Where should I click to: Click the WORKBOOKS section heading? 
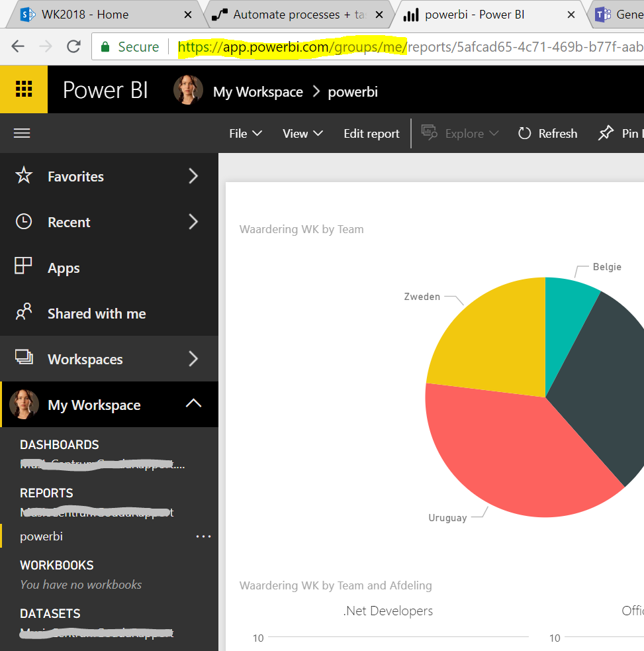[x=57, y=565]
